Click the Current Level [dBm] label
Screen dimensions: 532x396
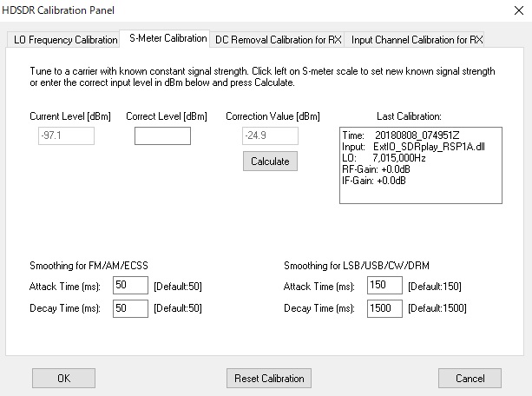[x=70, y=116]
